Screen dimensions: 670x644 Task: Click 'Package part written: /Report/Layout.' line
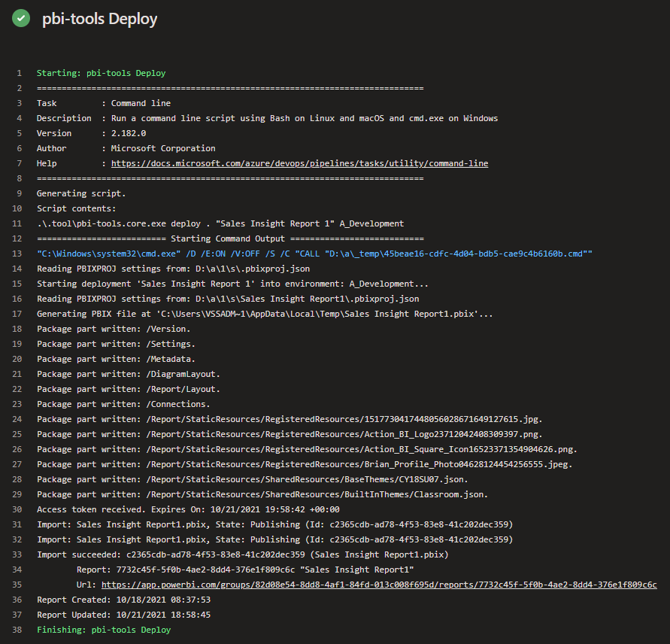coord(129,389)
